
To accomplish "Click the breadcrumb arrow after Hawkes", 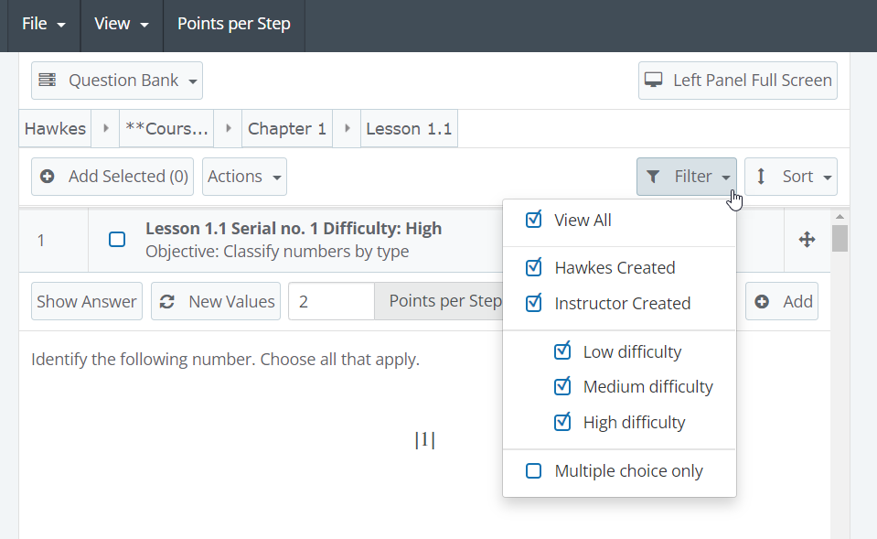I will [x=106, y=129].
